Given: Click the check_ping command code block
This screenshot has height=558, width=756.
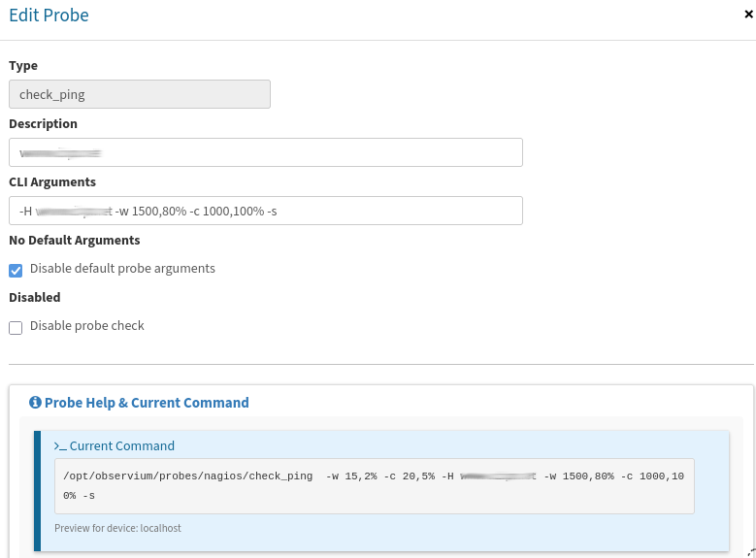Looking at the screenshot, I should pos(374,485).
